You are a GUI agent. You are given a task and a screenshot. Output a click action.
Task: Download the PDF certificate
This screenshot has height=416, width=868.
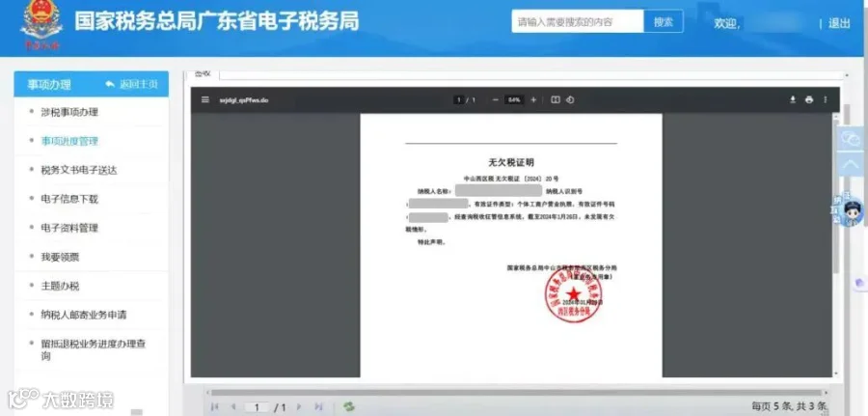click(x=793, y=99)
